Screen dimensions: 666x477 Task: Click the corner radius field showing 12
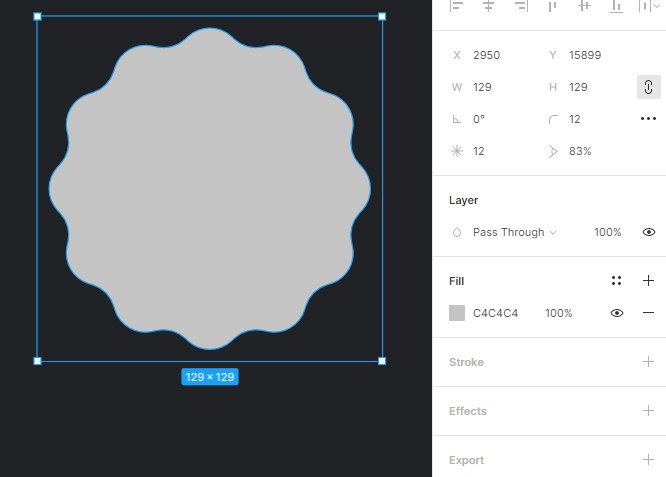click(x=575, y=119)
